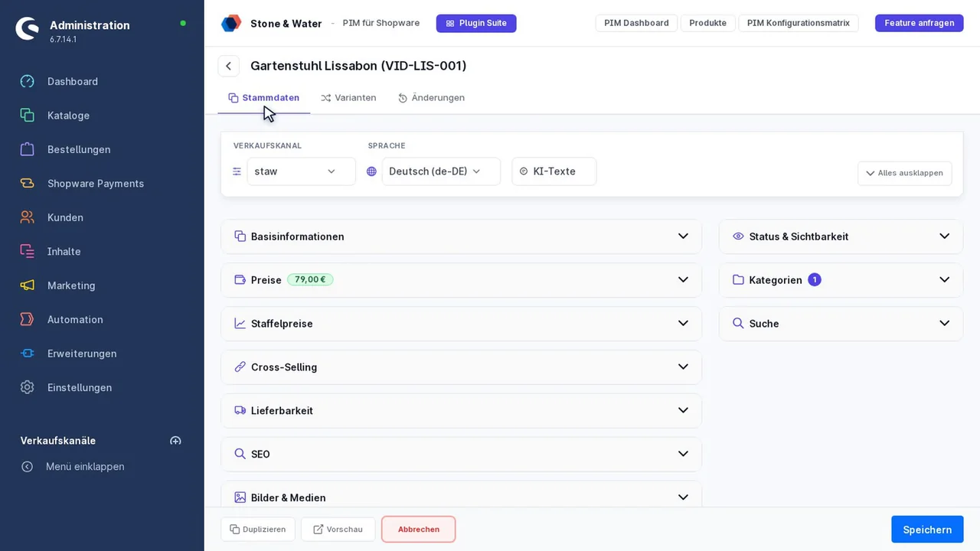
Task: Click the globe icon beside Sprache
Action: [x=371, y=171]
